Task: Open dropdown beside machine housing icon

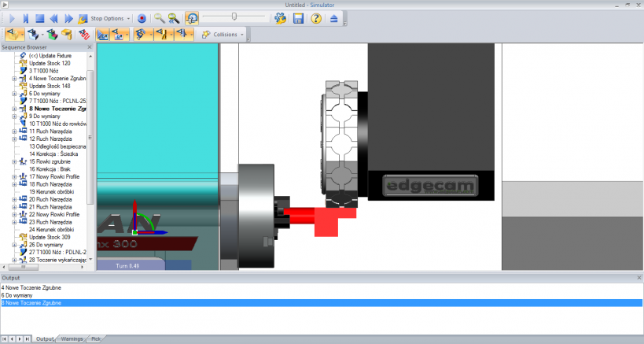Action: click(x=127, y=35)
